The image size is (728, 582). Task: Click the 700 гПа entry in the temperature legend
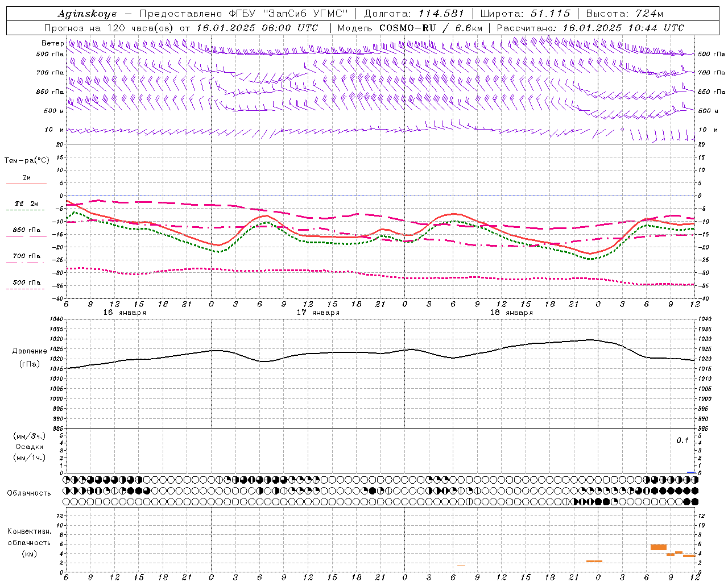click(27, 256)
